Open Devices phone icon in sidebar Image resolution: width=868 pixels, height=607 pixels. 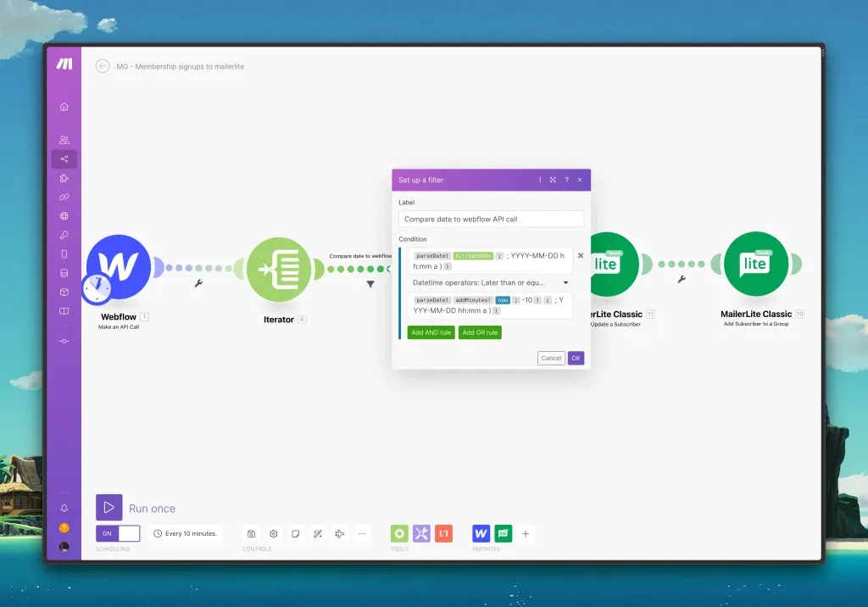pos(64,254)
